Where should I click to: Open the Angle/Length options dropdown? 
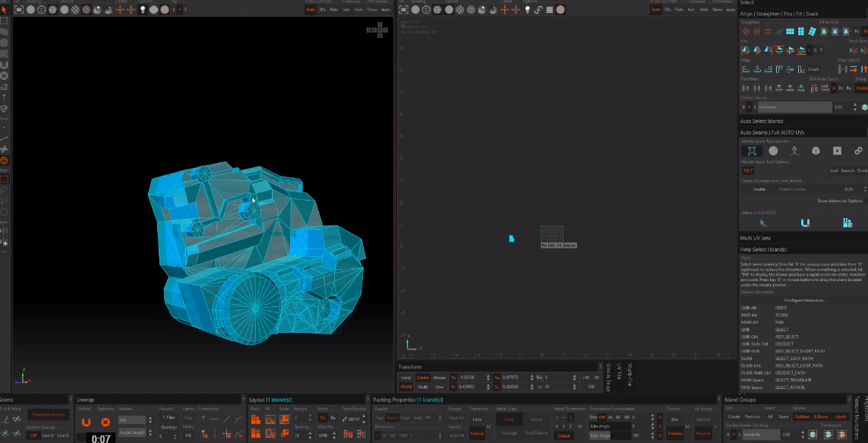pyautogui.click(x=131, y=432)
